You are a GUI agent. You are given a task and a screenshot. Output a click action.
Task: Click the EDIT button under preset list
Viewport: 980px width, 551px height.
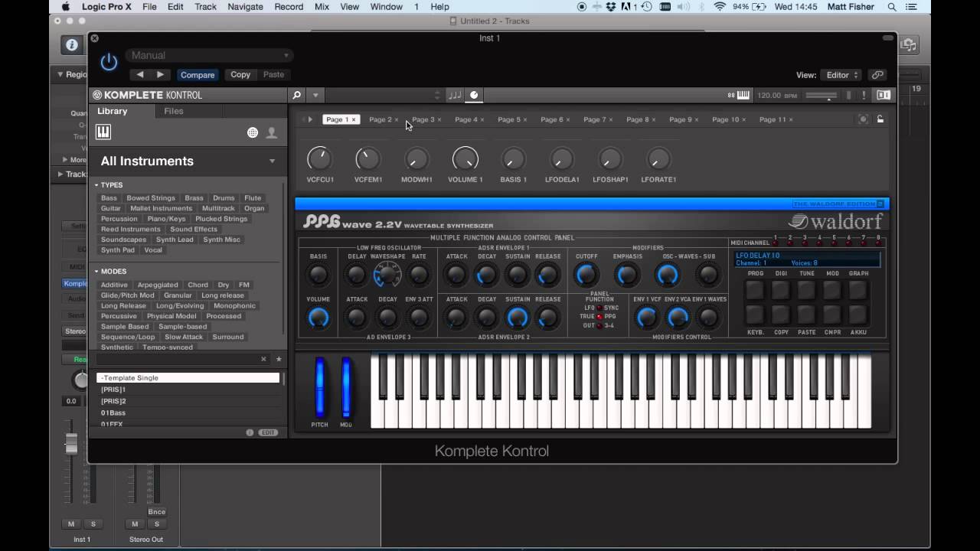pyautogui.click(x=268, y=432)
